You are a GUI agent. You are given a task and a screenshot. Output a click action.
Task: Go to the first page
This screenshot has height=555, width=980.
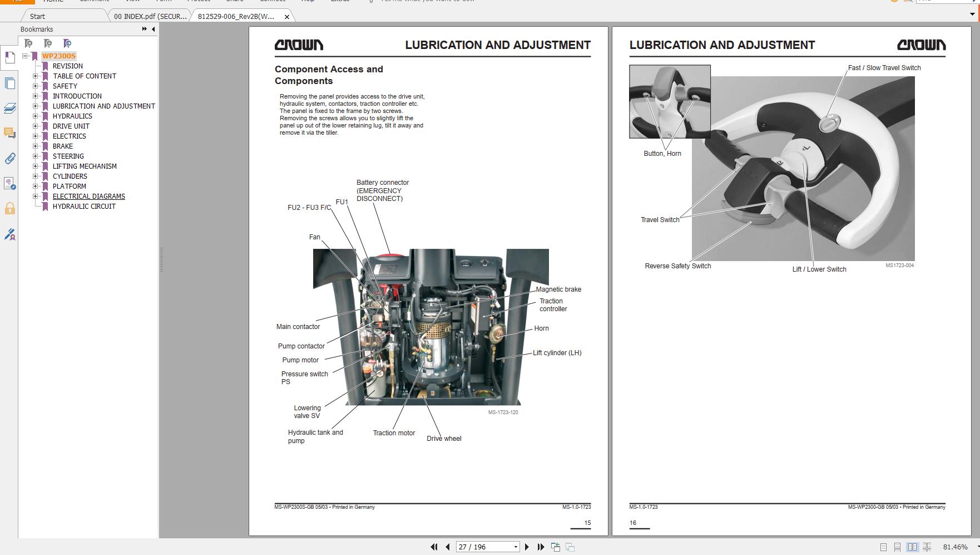434,547
